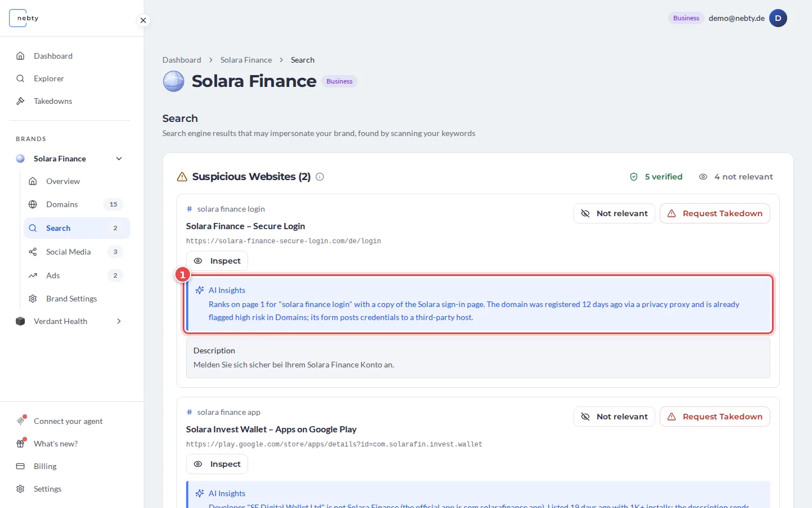Image resolution: width=812 pixels, height=508 pixels.
Task: Open the Social Media section
Action: click(77, 252)
